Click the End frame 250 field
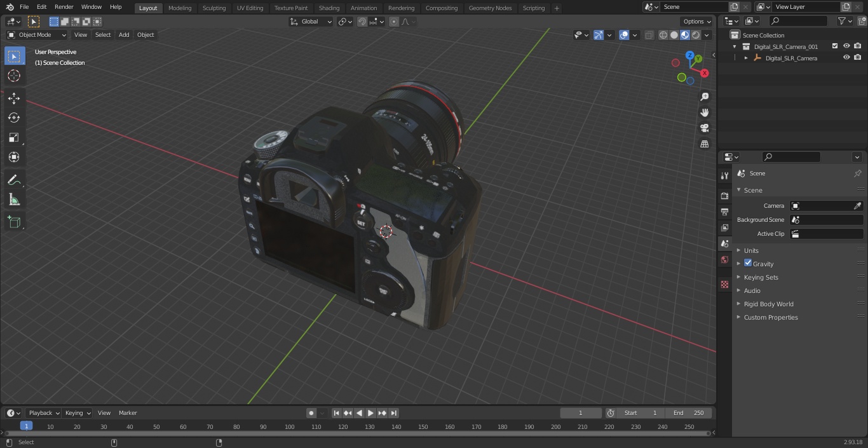Image resolution: width=868 pixels, height=448 pixels. coord(688,413)
